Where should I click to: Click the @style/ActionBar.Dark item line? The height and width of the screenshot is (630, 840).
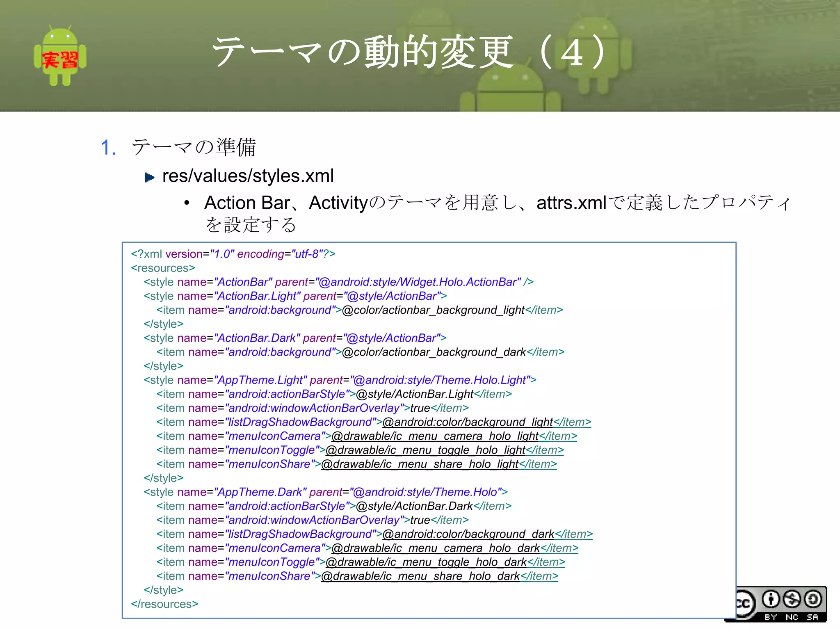point(334,506)
